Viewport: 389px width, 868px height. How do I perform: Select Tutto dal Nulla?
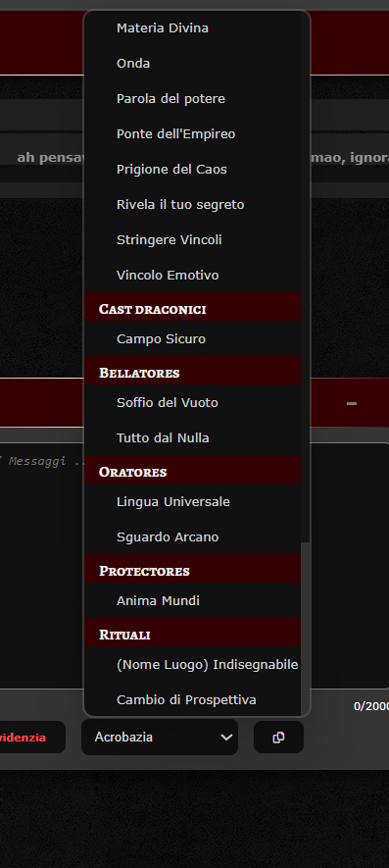tap(193, 437)
